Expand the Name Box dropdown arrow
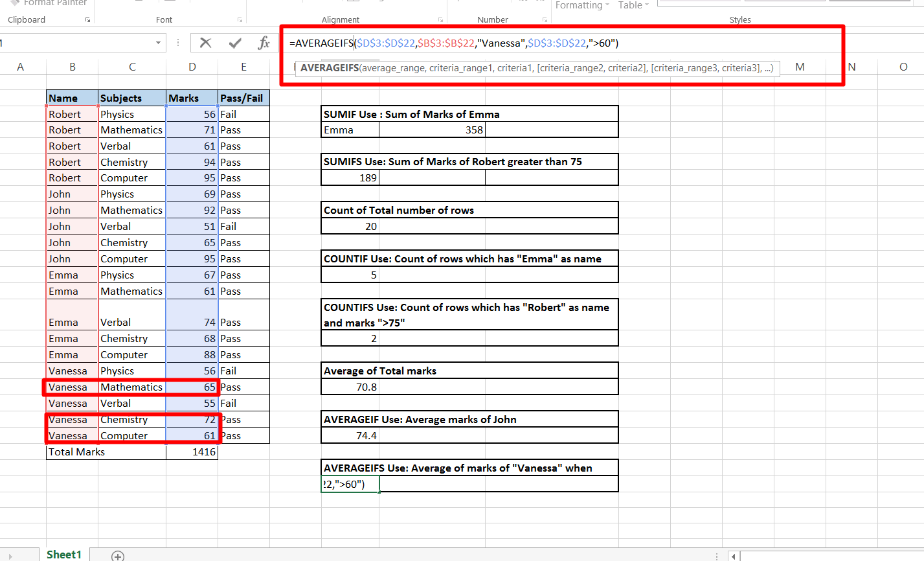The height and width of the screenshot is (561, 924). click(x=158, y=43)
